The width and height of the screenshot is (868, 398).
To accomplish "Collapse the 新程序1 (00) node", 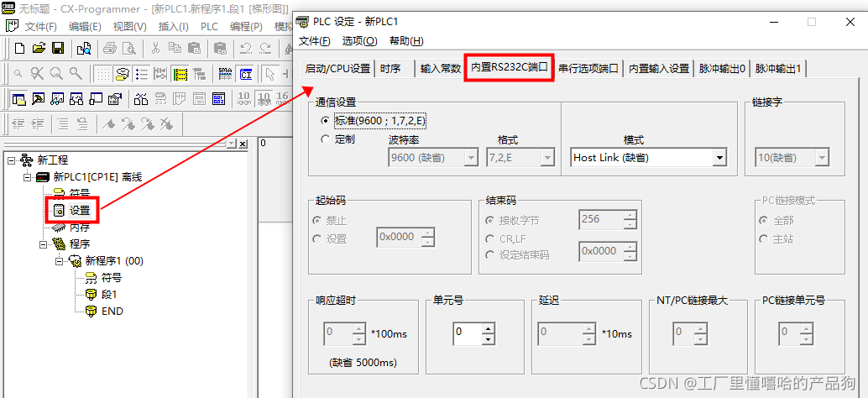I will pos(60,261).
